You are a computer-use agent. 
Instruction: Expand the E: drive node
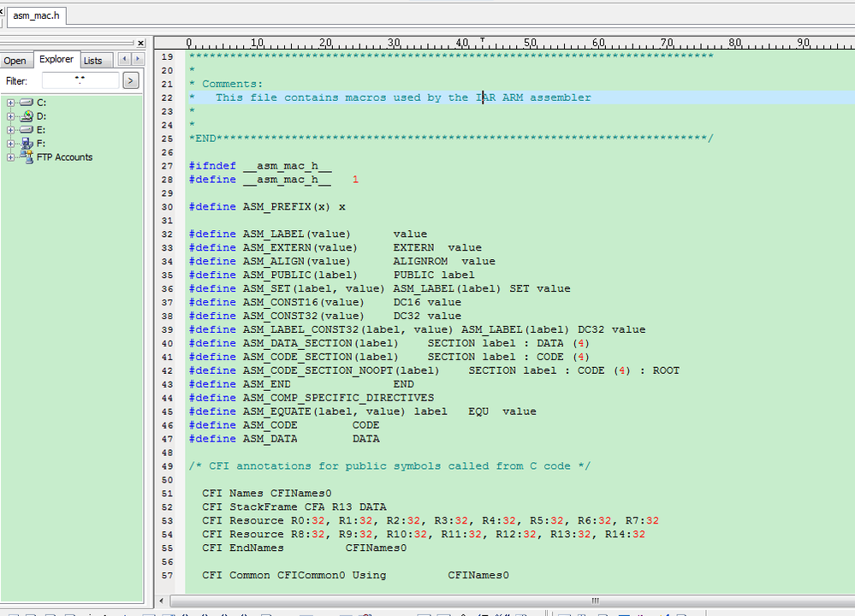[10, 130]
